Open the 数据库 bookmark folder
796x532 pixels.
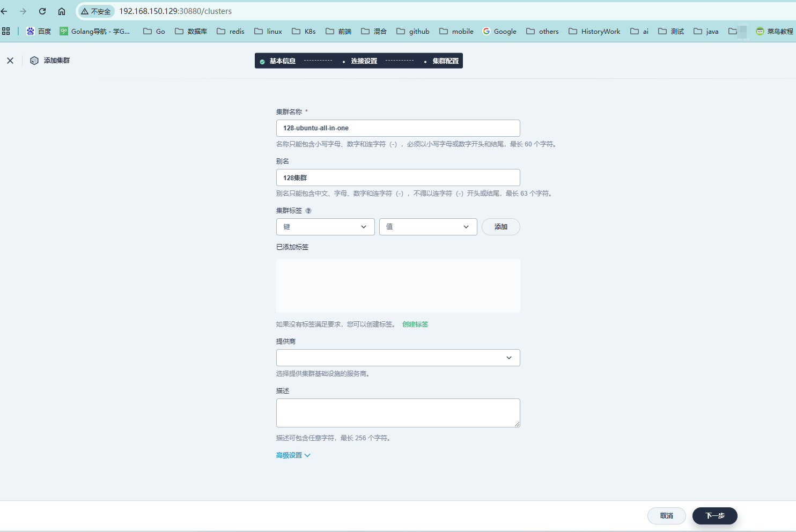pos(191,31)
